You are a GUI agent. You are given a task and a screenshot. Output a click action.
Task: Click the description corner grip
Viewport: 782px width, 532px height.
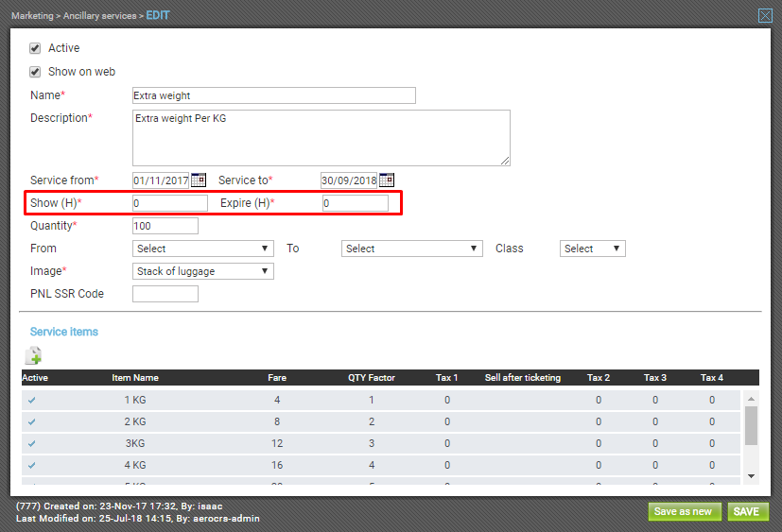point(505,161)
